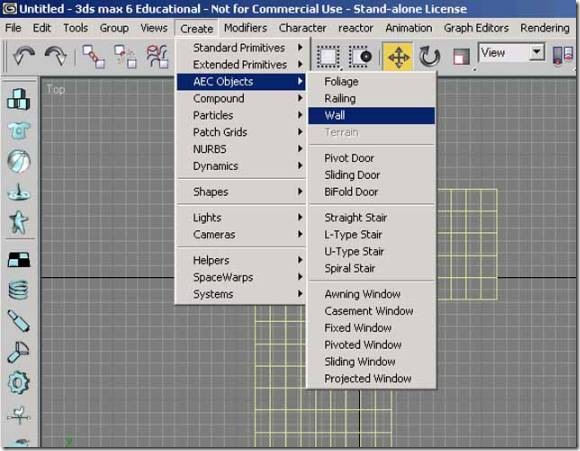Pick Spiral Stair from the submenu

point(372,268)
